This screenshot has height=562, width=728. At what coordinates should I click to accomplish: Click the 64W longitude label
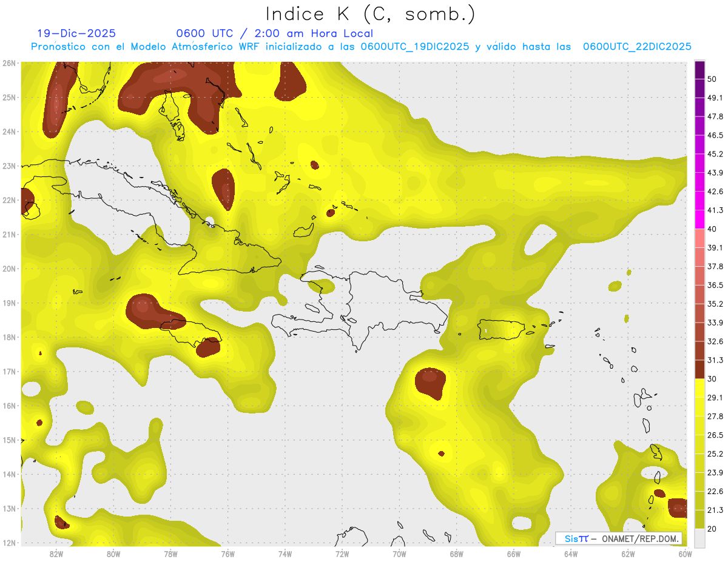(571, 554)
